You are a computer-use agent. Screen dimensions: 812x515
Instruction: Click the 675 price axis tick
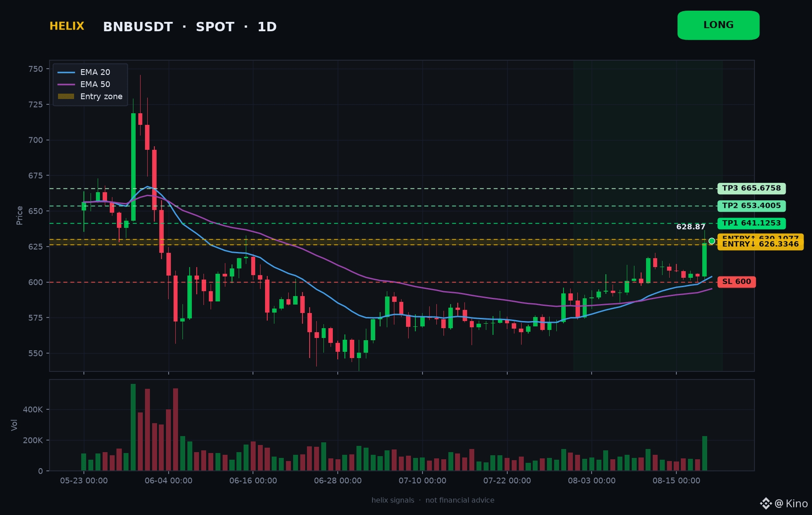[x=36, y=176]
